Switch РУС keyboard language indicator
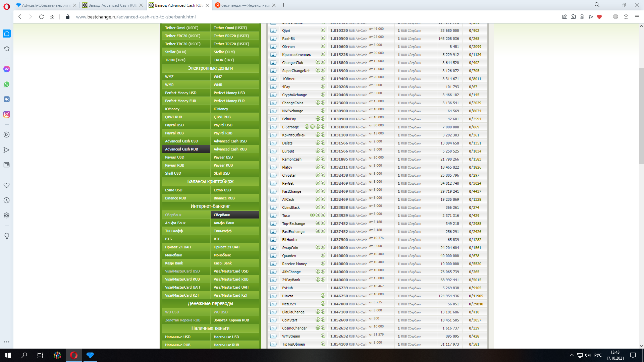644x362 pixels. click(598, 355)
